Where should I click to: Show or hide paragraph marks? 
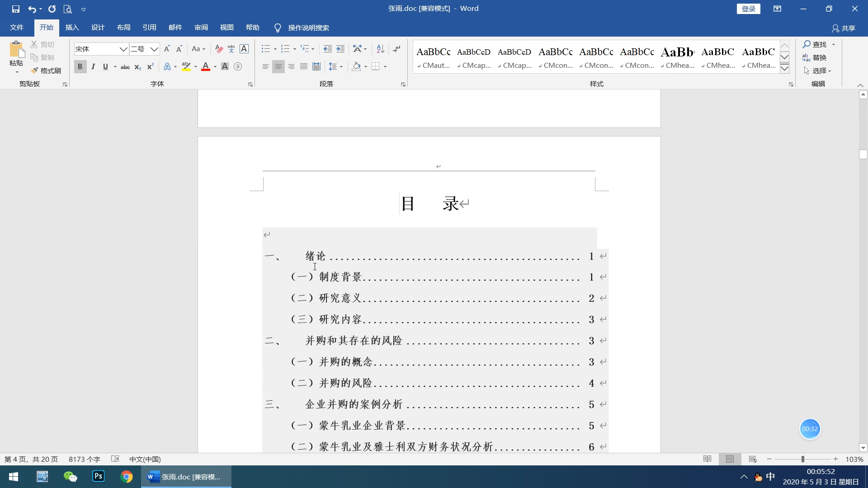[396, 49]
